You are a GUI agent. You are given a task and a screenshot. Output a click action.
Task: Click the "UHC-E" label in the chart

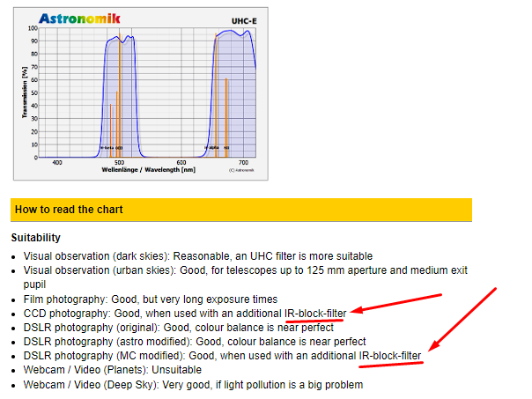pos(244,21)
